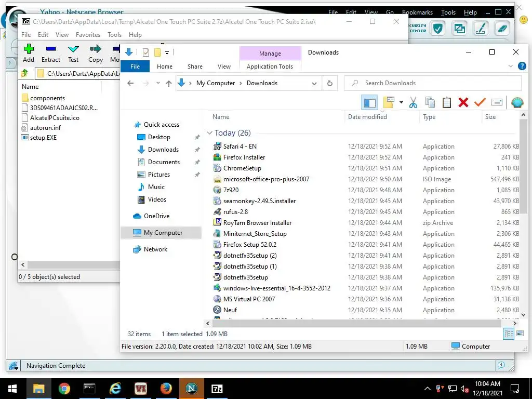Click the shield icon in Netscape Security Center
The width and height of the screenshot is (532, 399).
click(437, 29)
